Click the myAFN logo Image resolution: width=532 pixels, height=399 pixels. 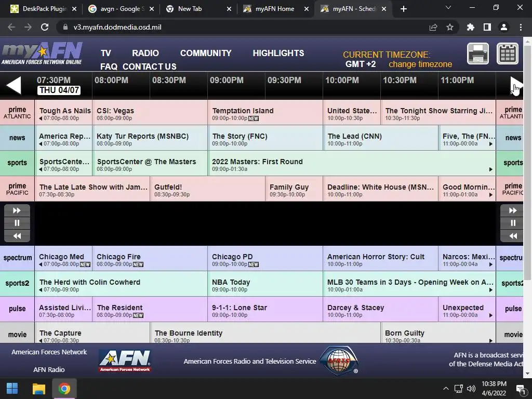(42, 54)
